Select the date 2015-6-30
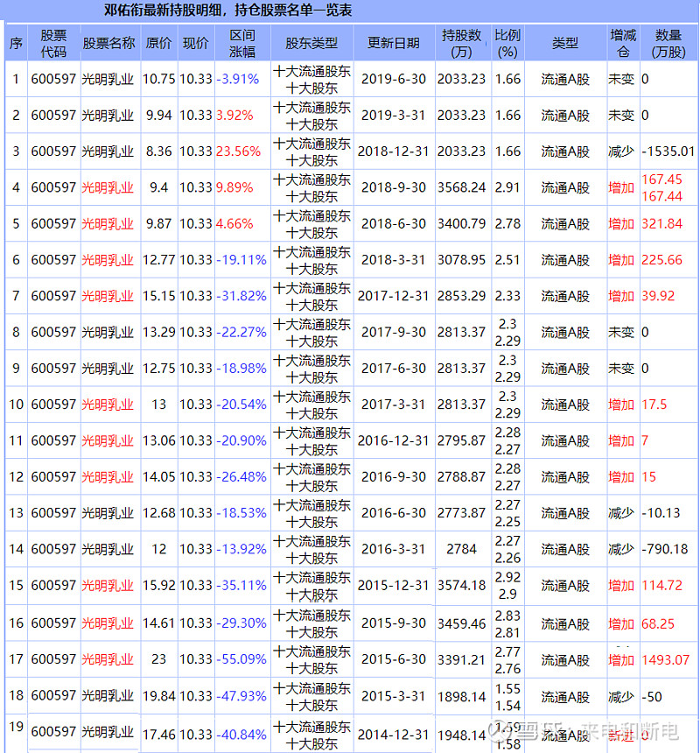Viewport: 700px width, 753px height. (394, 659)
